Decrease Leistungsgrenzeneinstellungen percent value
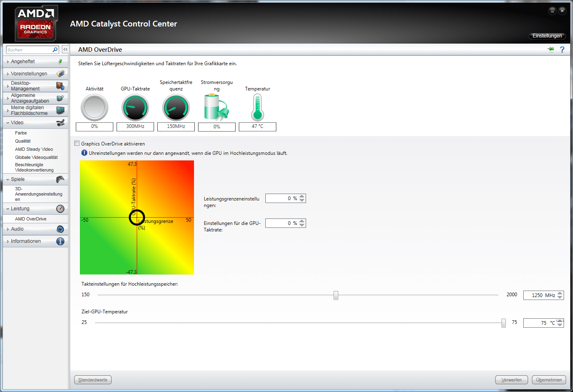573x392 pixels. (x=302, y=200)
